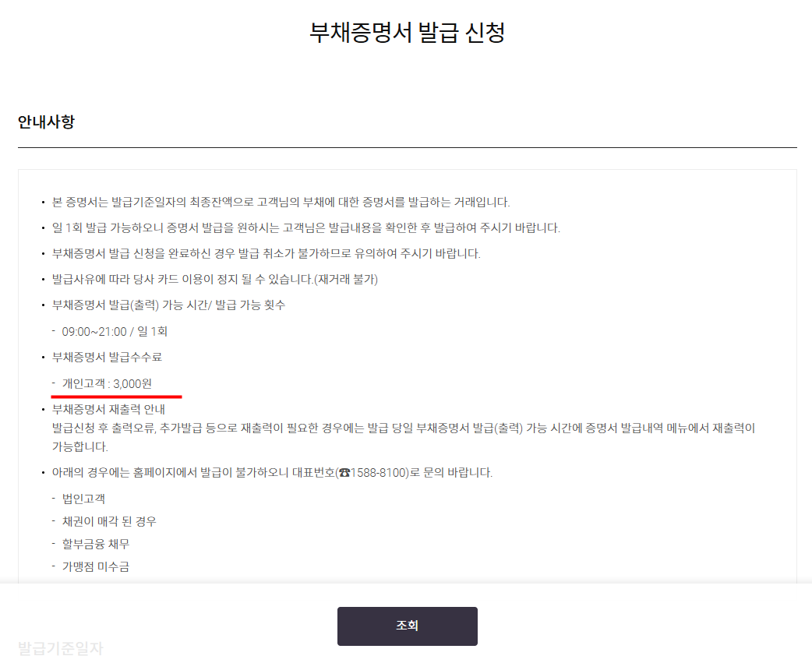
Task: Click the 09:00~21:00 / 일 1회 line
Action: (x=115, y=331)
